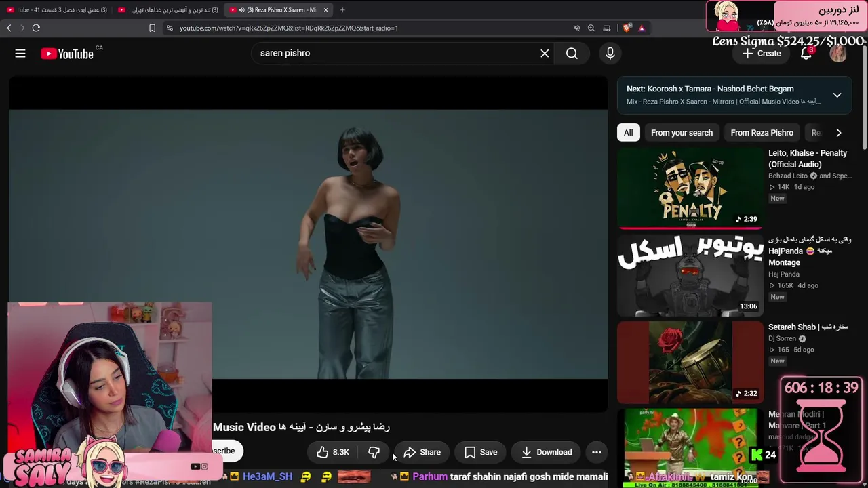Open the Setareh Shab rose thumbnail
The width and height of the screenshot is (868, 488).
pos(690,362)
